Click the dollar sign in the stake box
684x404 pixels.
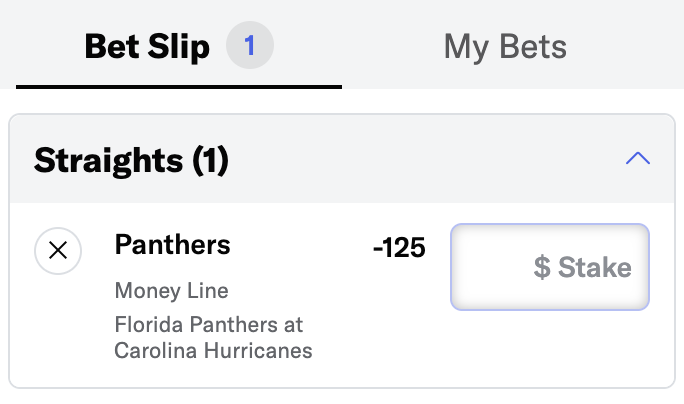(542, 267)
